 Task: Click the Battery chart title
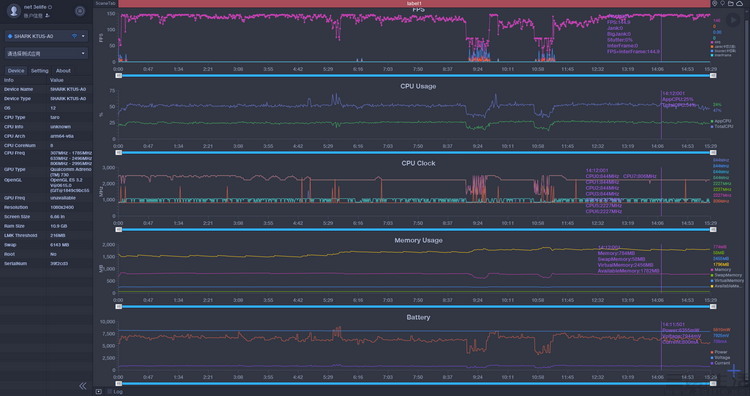pos(418,317)
